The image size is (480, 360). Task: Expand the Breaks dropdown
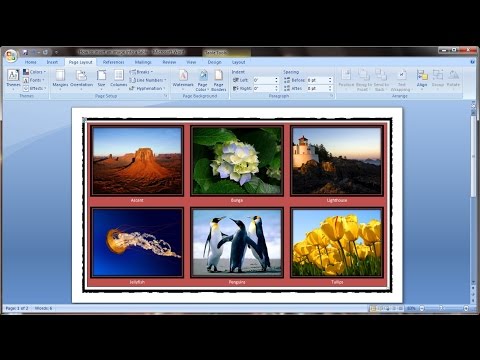pyautogui.click(x=141, y=72)
